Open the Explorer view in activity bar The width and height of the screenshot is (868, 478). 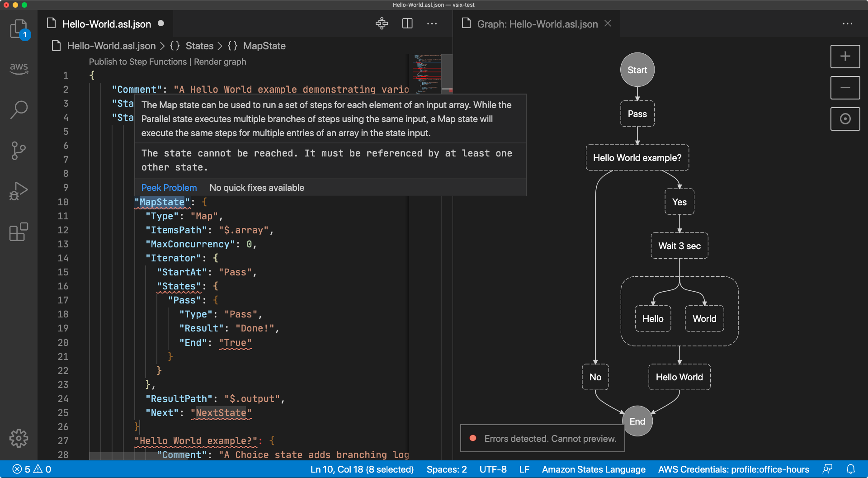(x=19, y=29)
